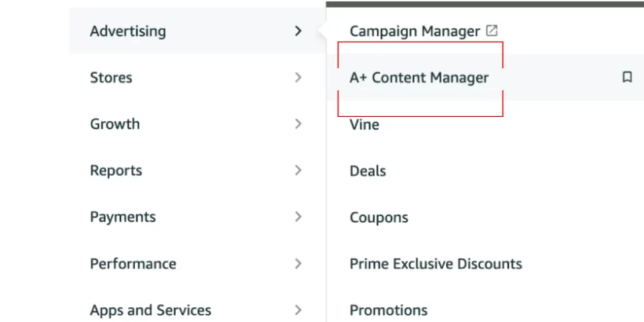Click the external link icon beside Campaign Manager
This screenshot has height=322, width=644.
pyautogui.click(x=492, y=30)
